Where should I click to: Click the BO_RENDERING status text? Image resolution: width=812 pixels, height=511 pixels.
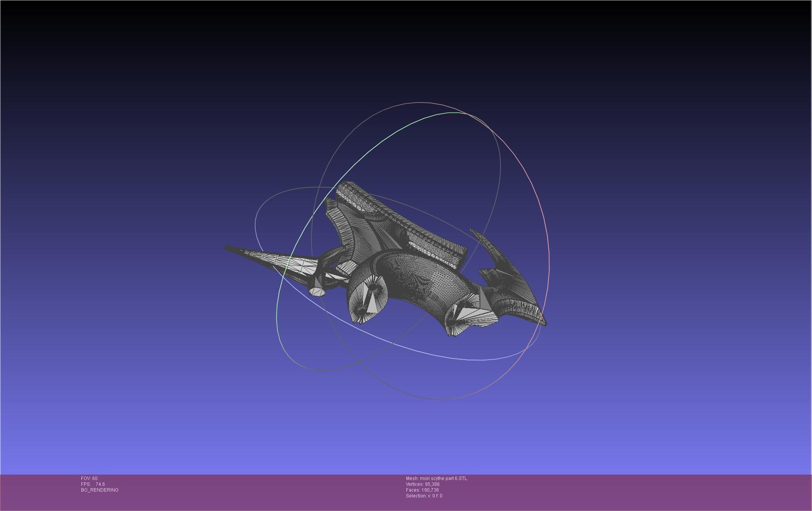click(x=100, y=490)
